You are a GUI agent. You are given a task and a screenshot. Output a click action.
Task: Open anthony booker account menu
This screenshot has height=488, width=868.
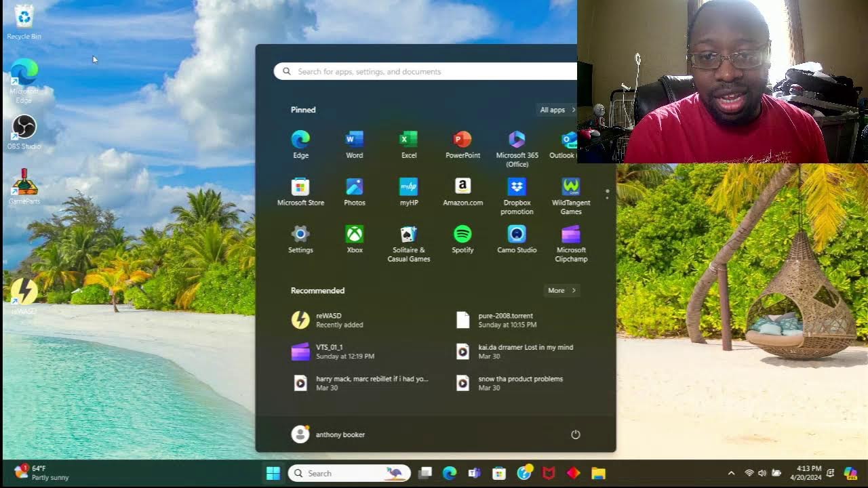328,434
